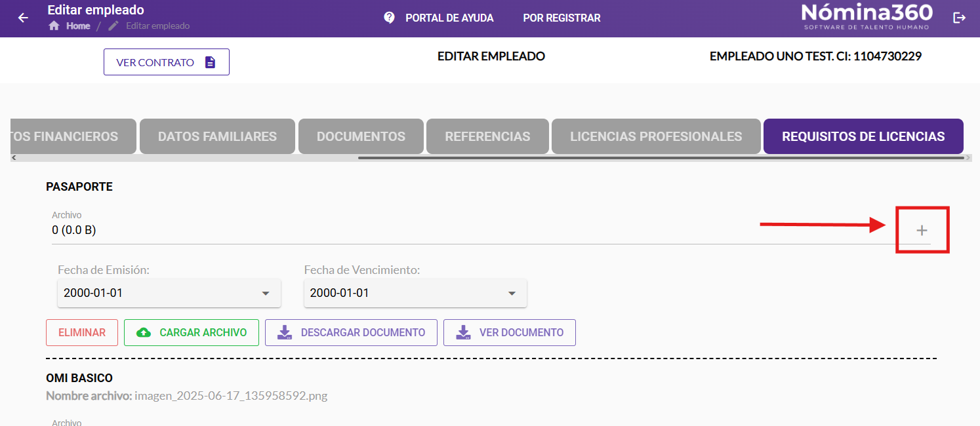Open the partially visible Financieros tab
The image size is (980, 426).
[73, 136]
